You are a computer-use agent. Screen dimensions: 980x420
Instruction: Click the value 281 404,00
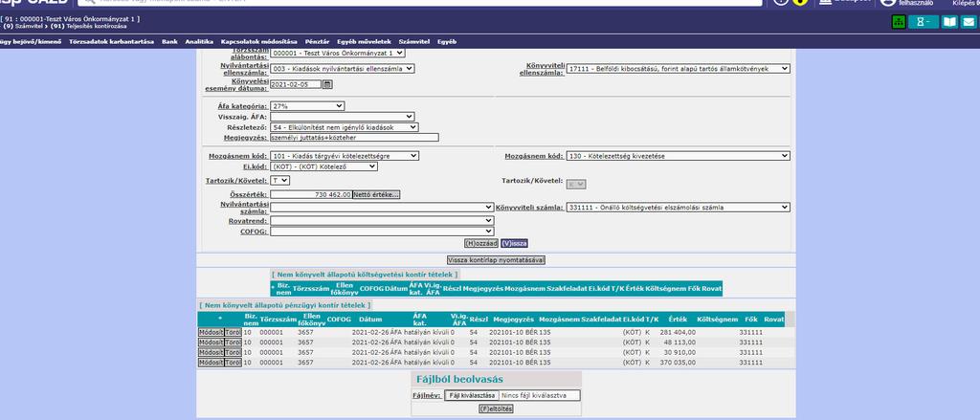pyautogui.click(x=678, y=333)
